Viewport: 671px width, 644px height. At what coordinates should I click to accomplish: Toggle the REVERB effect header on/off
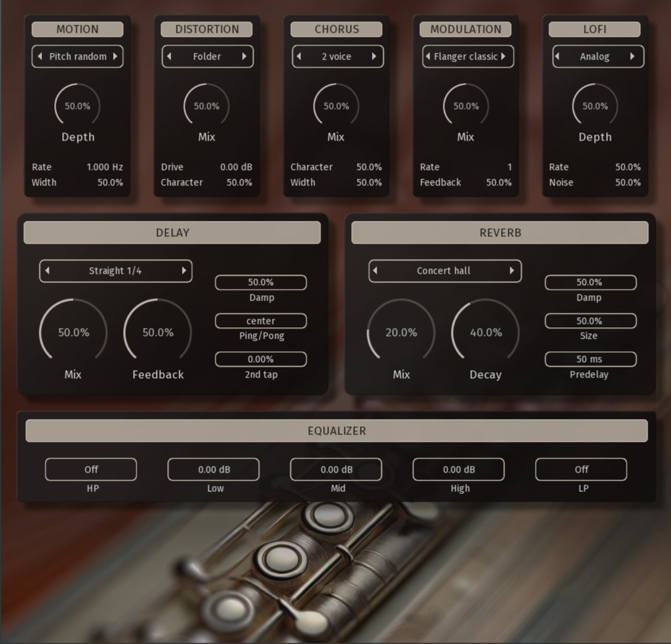coord(500,233)
